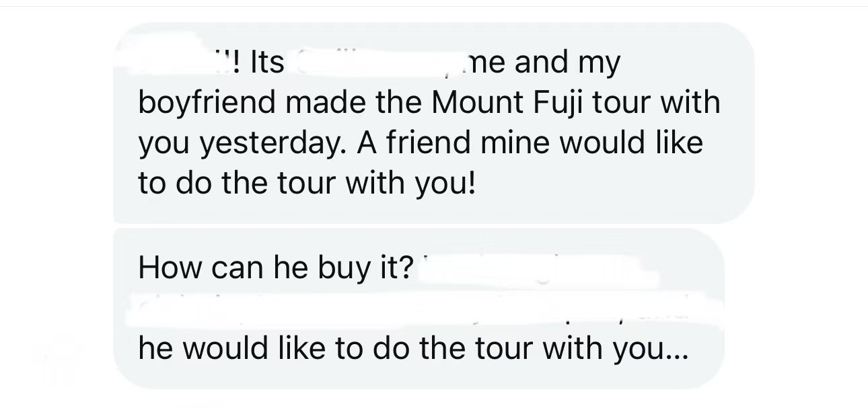Click the second chat message bubble

click(x=419, y=308)
